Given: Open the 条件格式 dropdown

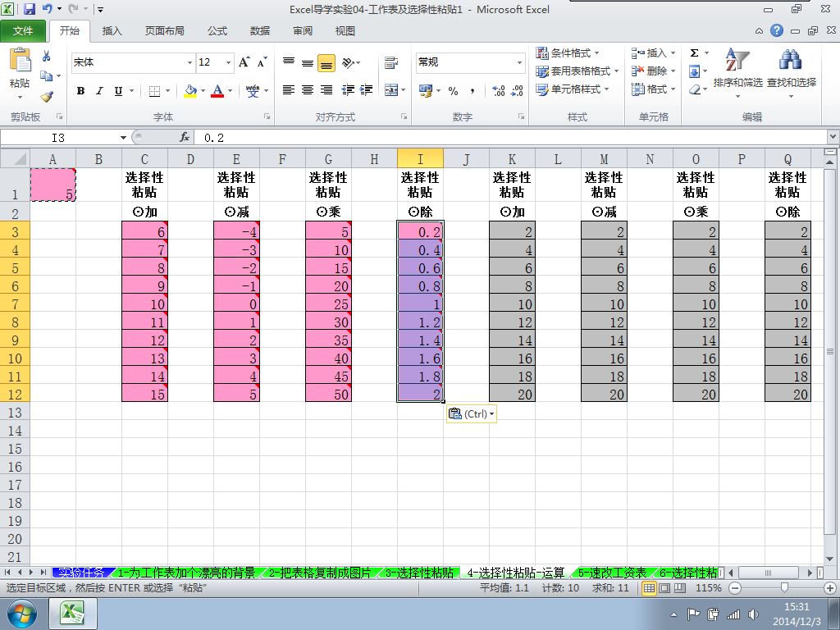Looking at the screenshot, I should click(568, 53).
